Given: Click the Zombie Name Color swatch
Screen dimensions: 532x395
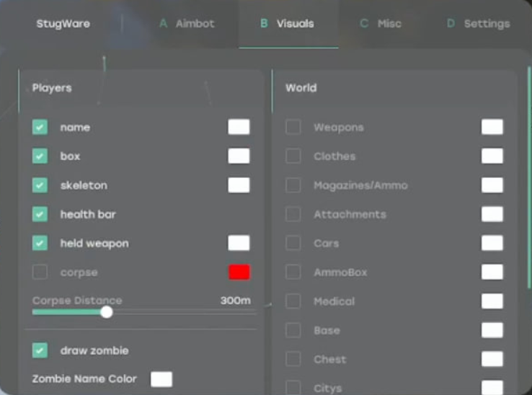Looking at the screenshot, I should [161, 379].
